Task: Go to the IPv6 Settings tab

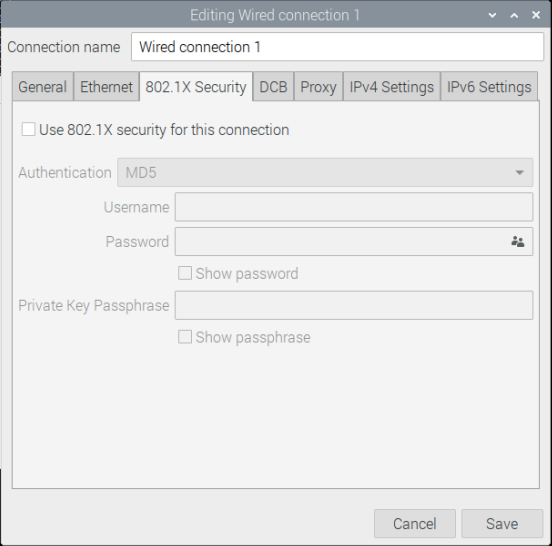Action: pyautogui.click(x=489, y=87)
